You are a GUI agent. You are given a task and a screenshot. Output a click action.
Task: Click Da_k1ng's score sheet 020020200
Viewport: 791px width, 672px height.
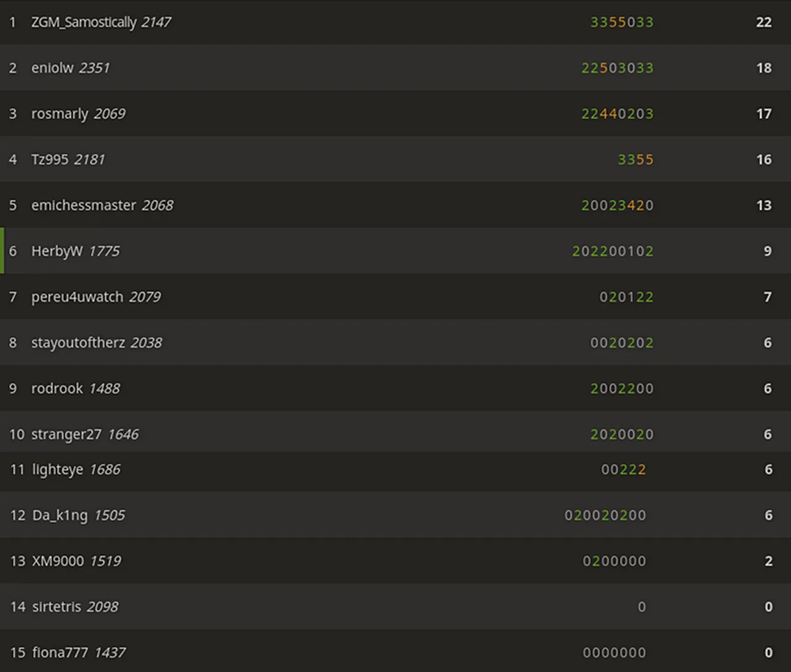pos(605,515)
